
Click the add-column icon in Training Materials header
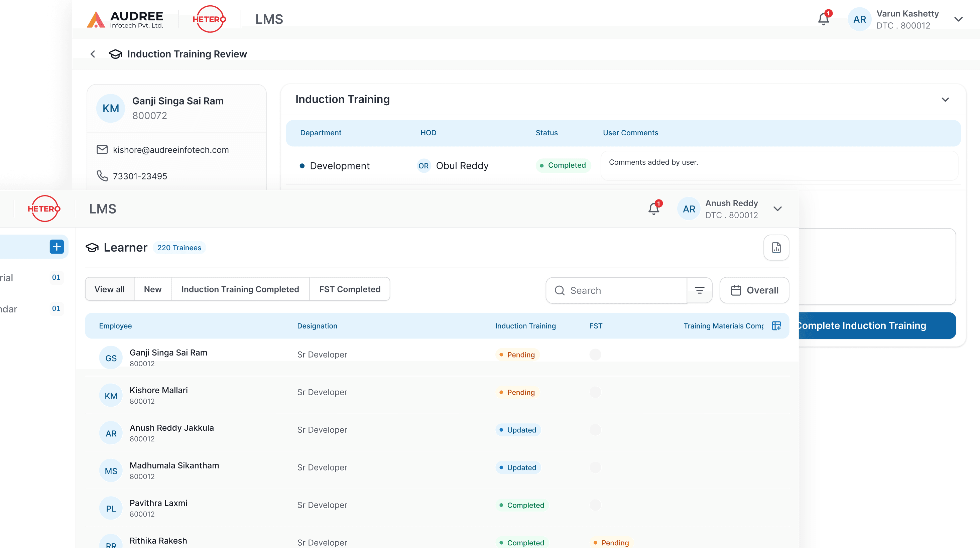(776, 325)
